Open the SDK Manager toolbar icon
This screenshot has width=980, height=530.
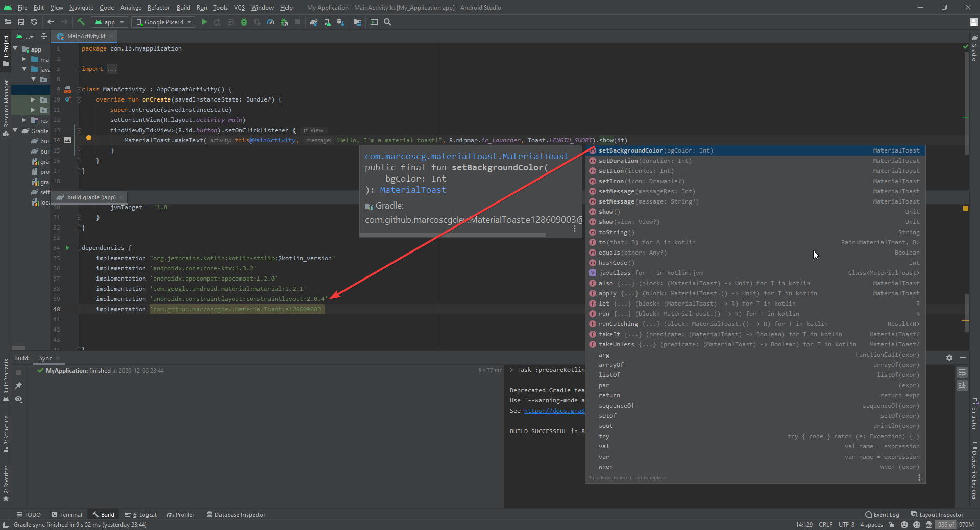point(340,22)
